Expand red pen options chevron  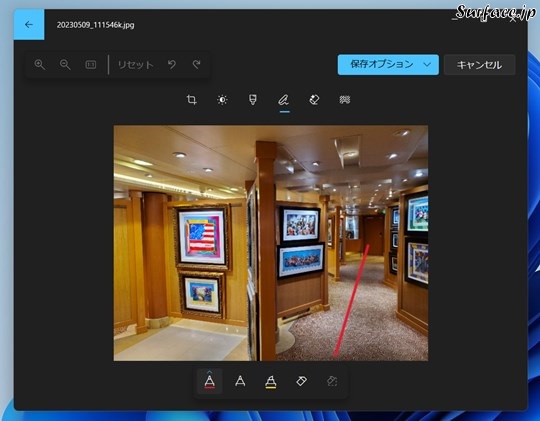pos(209,372)
